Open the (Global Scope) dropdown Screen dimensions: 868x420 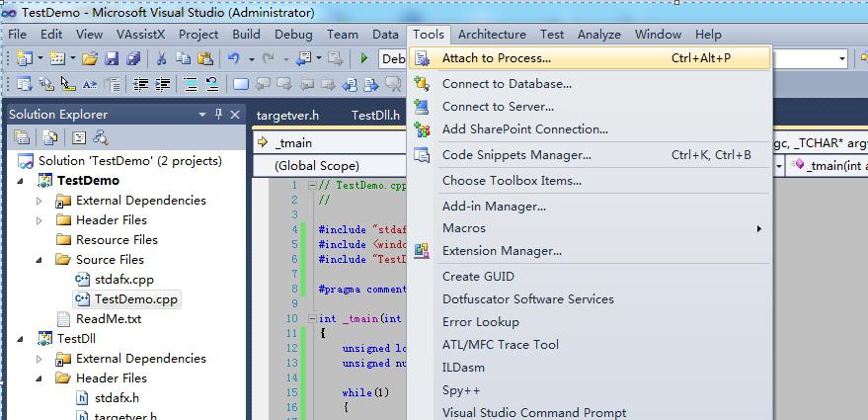click(x=330, y=166)
